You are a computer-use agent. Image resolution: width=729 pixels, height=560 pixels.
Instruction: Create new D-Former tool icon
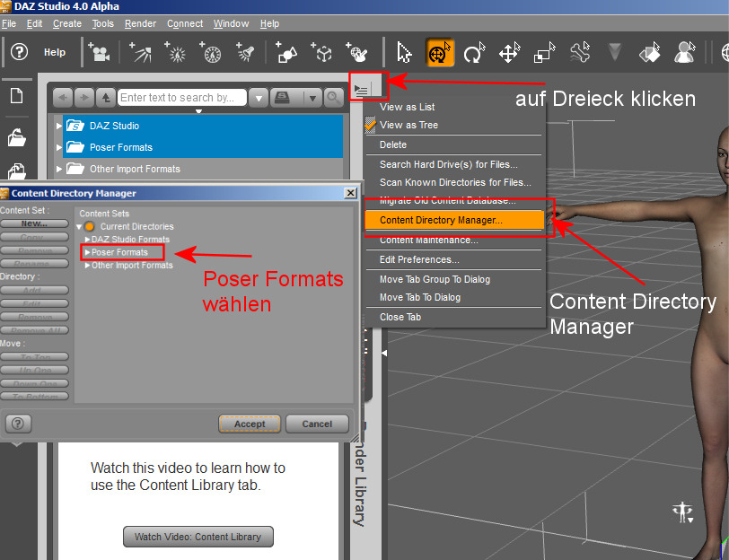click(x=356, y=52)
